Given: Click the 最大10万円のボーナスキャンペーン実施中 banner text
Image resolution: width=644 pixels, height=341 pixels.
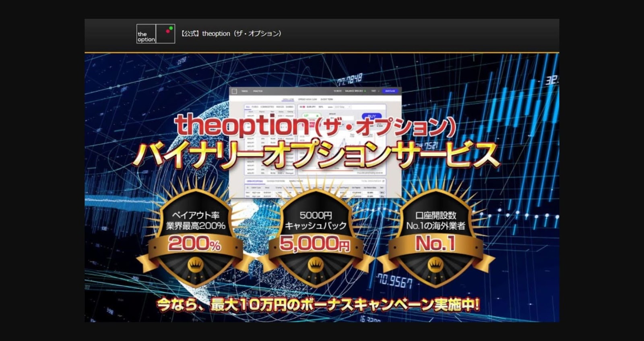Looking at the screenshot, I should pos(318,304).
